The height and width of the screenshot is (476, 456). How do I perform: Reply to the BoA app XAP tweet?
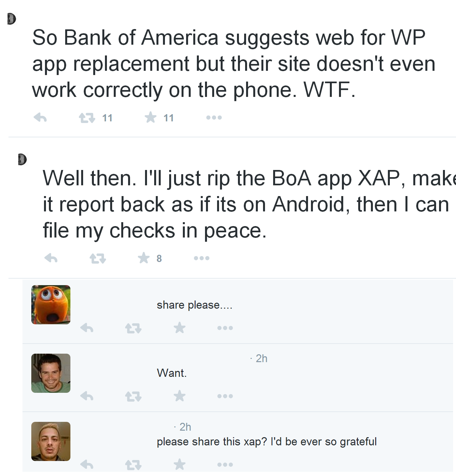(x=51, y=258)
